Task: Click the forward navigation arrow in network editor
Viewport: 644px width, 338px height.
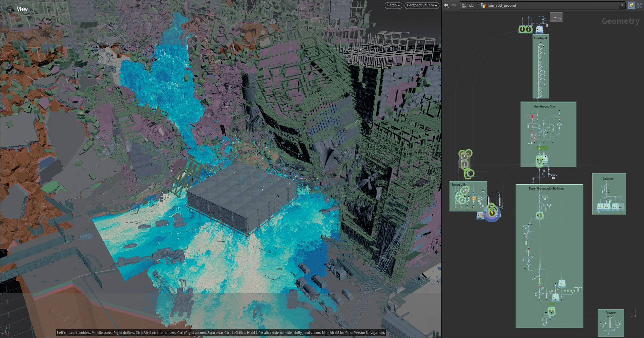Action: coord(454,5)
